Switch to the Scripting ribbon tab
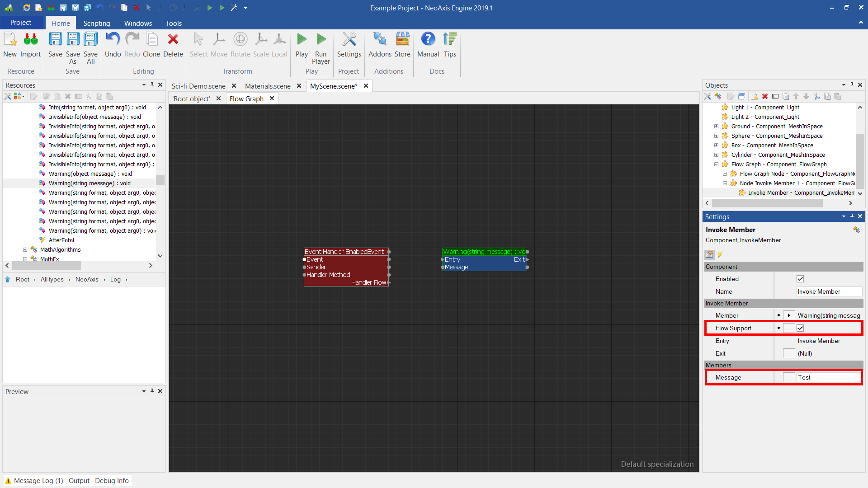This screenshot has height=488, width=868. (x=96, y=23)
